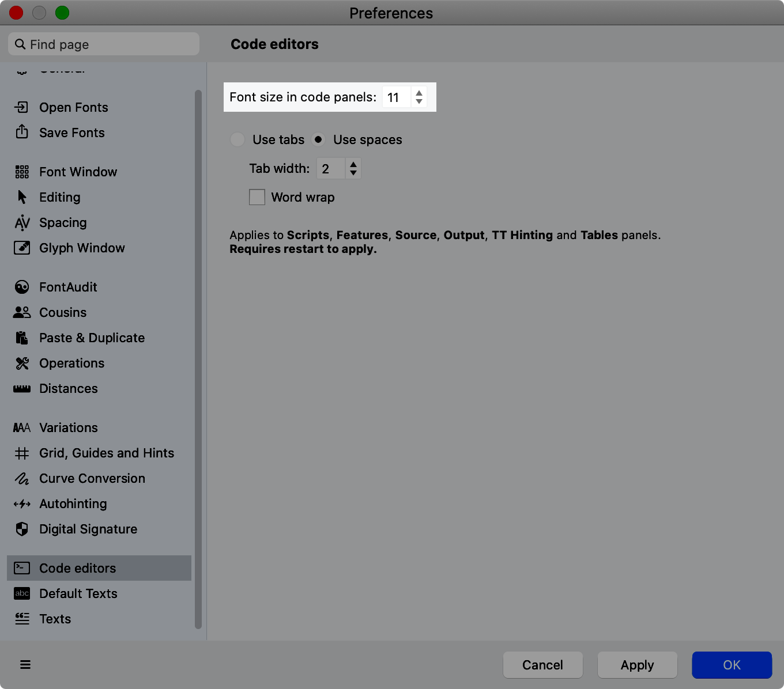Click the Autohinting icon
784x689 pixels.
click(x=22, y=504)
